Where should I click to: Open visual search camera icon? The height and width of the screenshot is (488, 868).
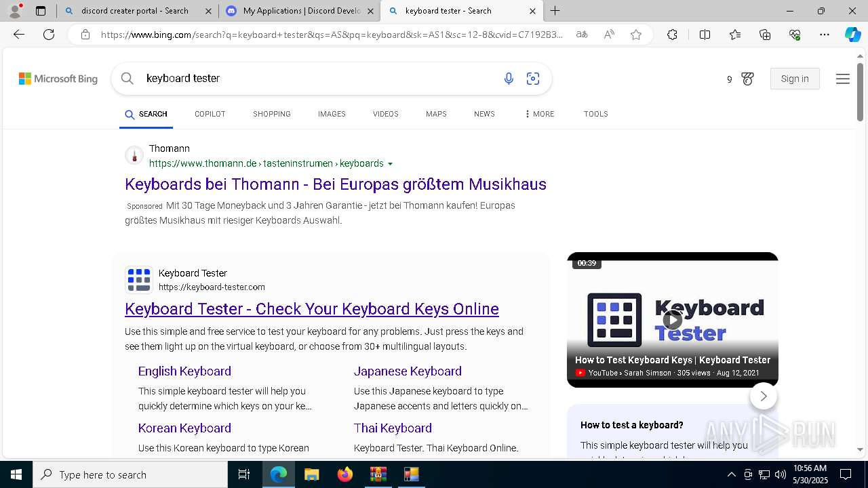click(533, 79)
